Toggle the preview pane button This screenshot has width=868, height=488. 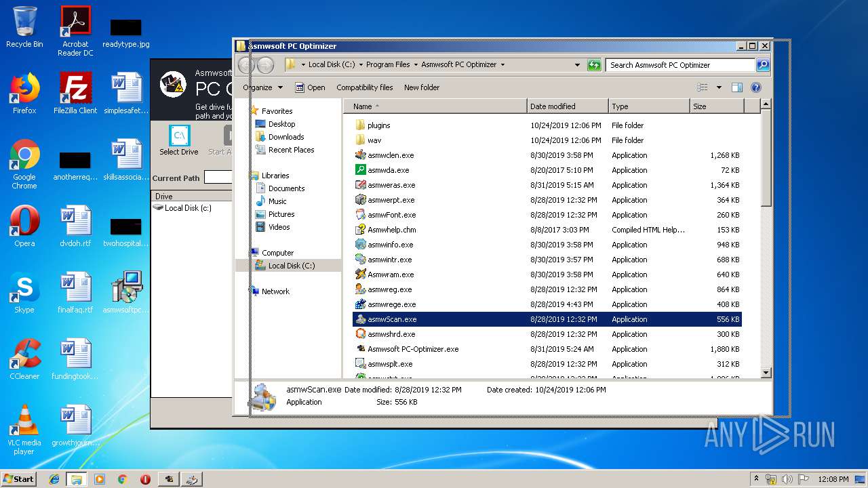737,87
